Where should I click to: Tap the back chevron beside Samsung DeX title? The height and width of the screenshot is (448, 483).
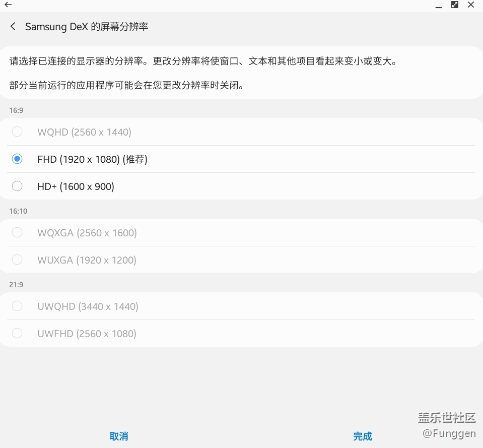click(x=13, y=27)
